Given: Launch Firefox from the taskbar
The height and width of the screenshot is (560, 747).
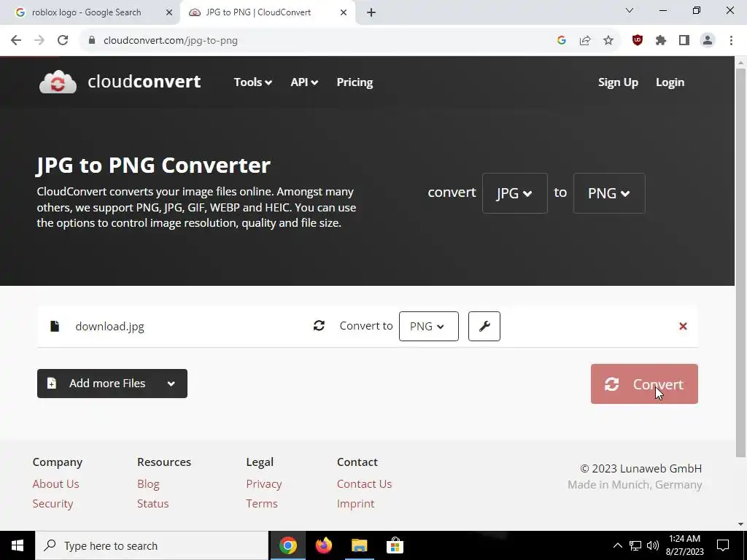Looking at the screenshot, I should [323, 545].
